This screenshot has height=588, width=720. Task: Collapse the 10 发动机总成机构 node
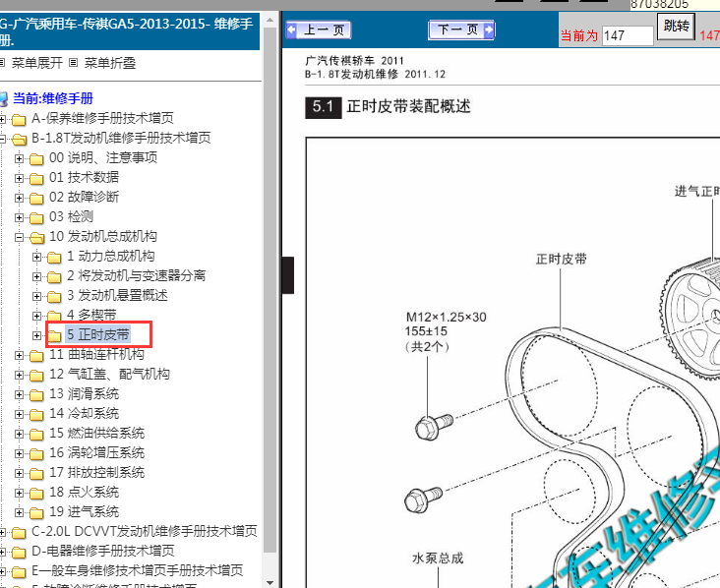click(x=19, y=237)
